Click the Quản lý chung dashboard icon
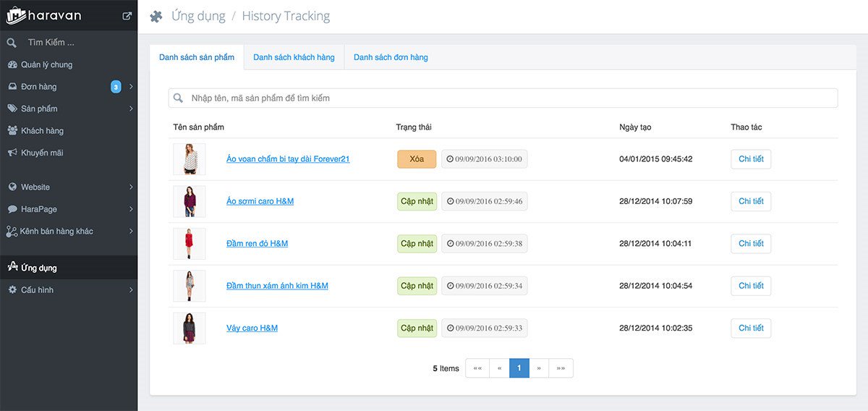Image resolution: width=868 pixels, height=411 pixels. pos(12,64)
